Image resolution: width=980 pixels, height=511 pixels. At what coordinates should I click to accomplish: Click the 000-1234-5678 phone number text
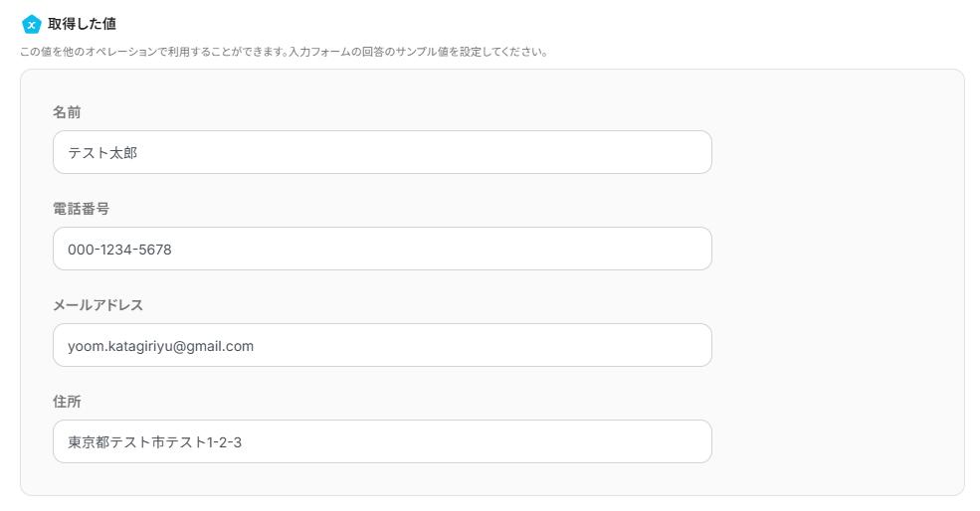[x=119, y=250]
